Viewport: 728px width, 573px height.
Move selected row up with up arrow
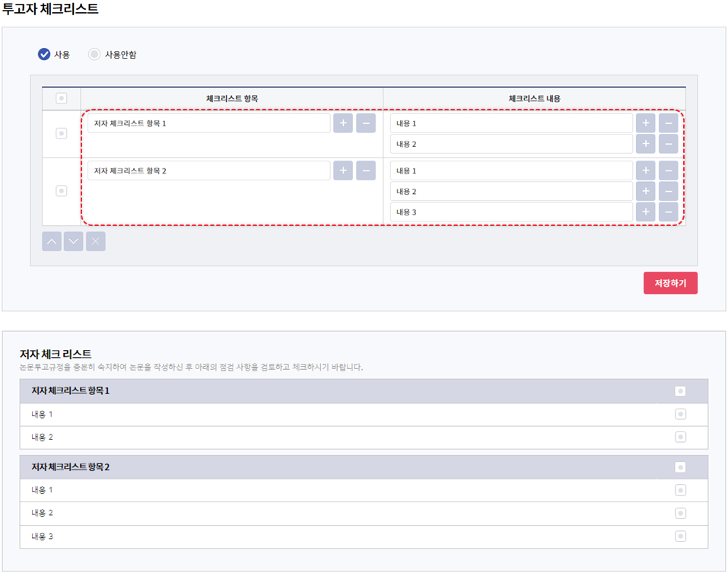tap(52, 242)
